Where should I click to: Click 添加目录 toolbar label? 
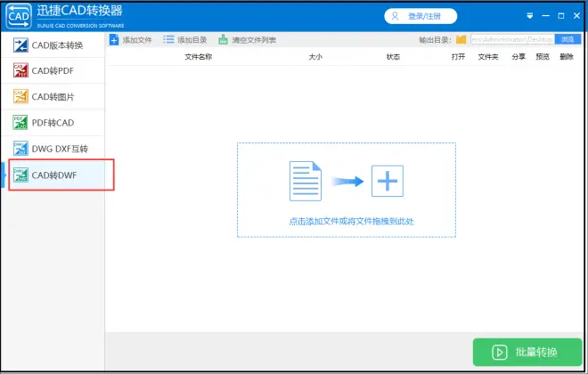[192, 40]
